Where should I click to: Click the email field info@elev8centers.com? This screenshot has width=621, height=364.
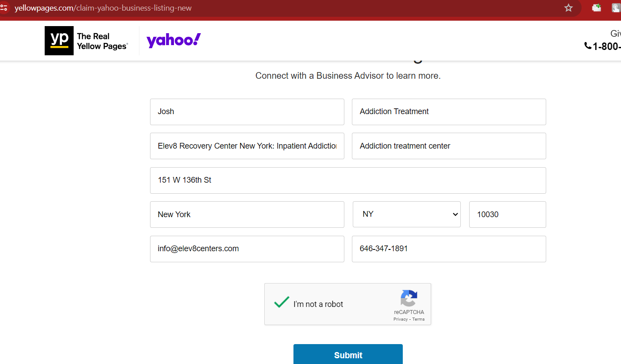(x=247, y=249)
